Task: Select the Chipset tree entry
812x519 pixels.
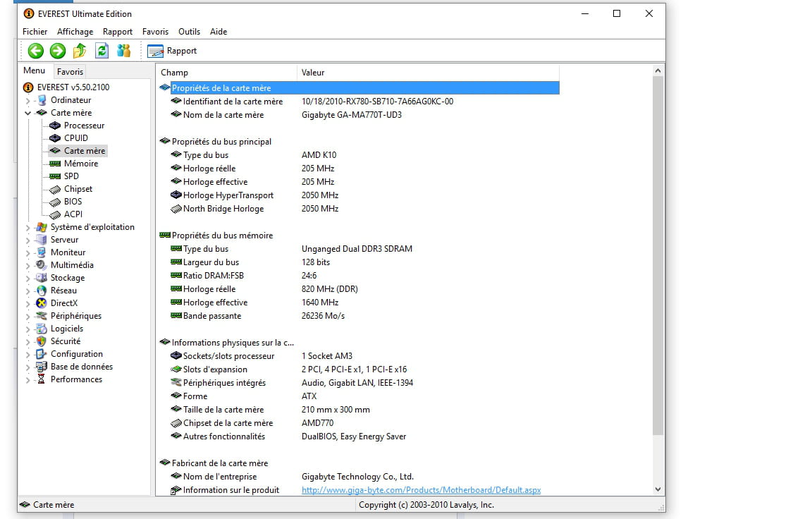Action: pos(78,189)
